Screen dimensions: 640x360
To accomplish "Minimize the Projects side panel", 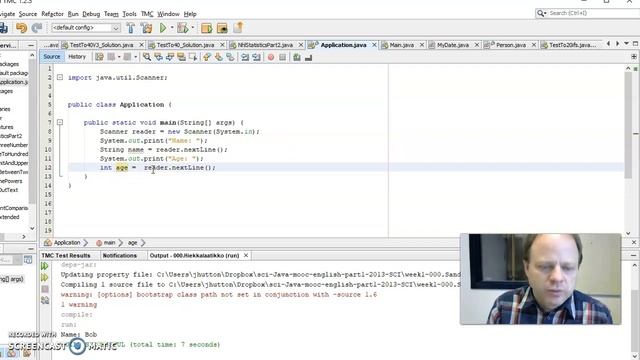I will (x=31, y=45).
